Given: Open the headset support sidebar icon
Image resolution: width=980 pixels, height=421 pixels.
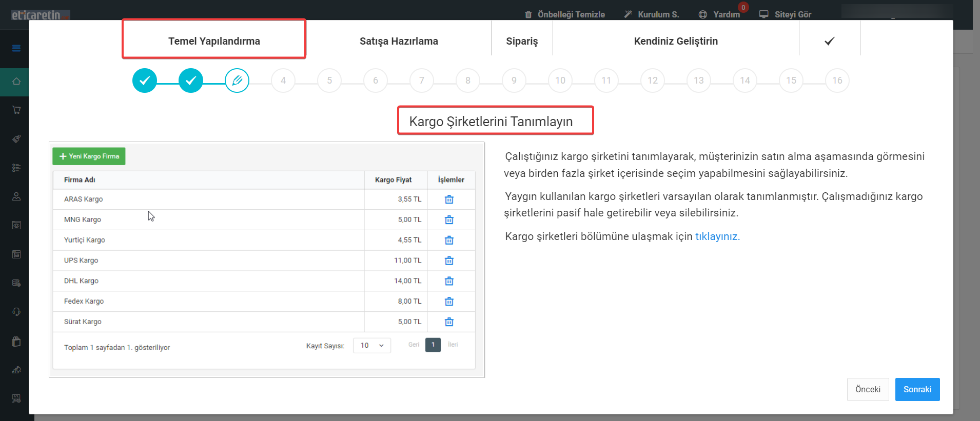Looking at the screenshot, I should (x=16, y=312).
